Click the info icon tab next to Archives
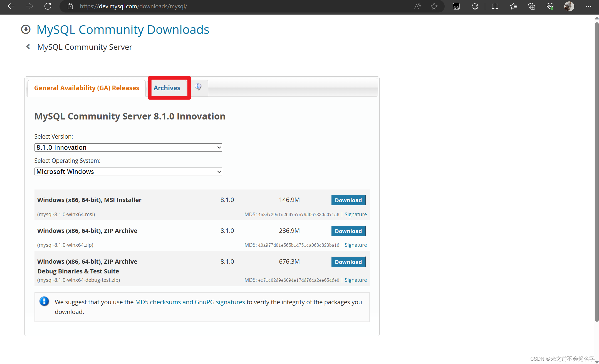This screenshot has width=599, height=364. pos(198,87)
